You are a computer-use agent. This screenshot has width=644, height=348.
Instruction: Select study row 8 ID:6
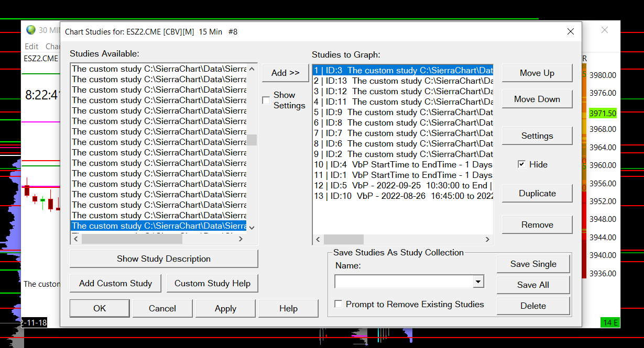403,144
